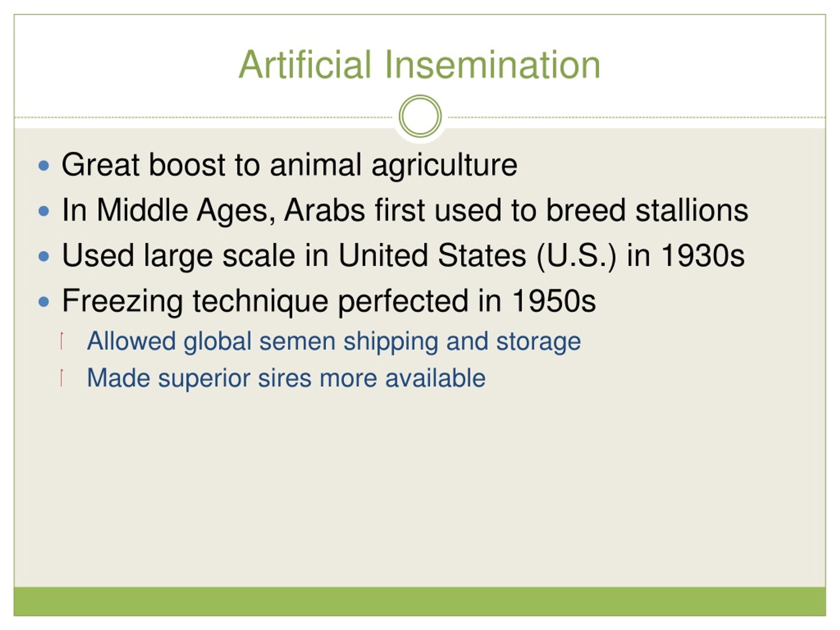
Task: Click the line about Arabs breeding stallions
Action: (x=405, y=210)
